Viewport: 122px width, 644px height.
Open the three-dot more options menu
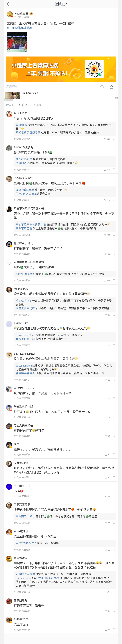click(x=114, y=4)
